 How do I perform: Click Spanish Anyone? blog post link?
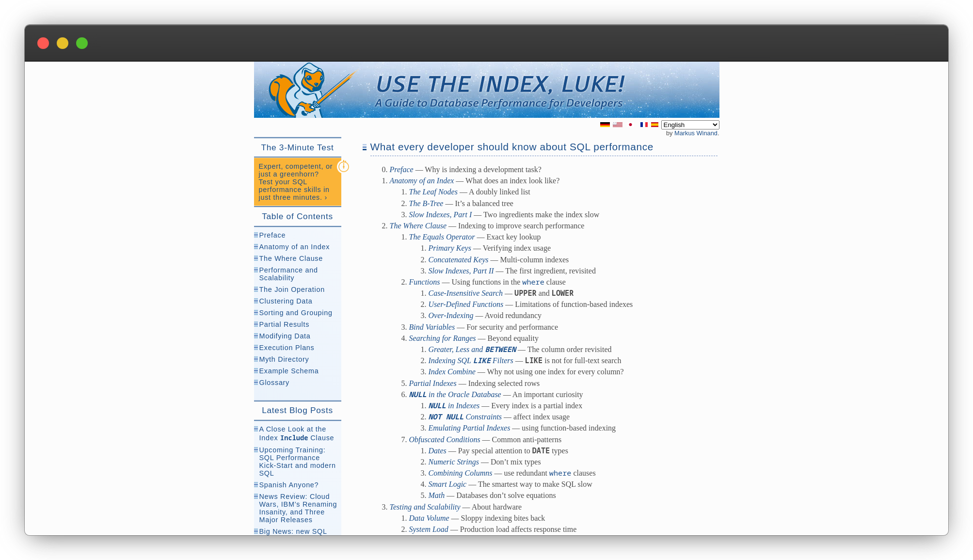pyautogui.click(x=288, y=484)
